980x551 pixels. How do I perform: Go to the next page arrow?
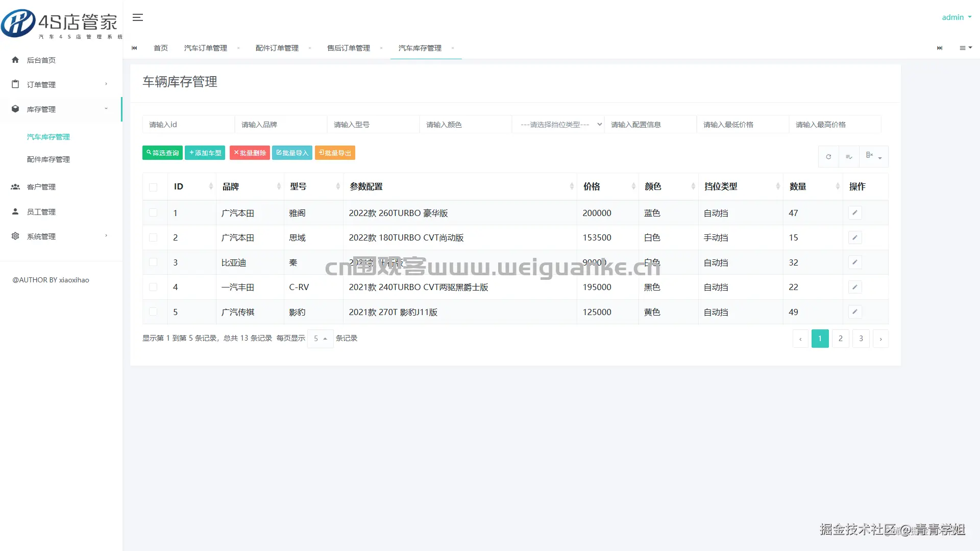pos(880,339)
